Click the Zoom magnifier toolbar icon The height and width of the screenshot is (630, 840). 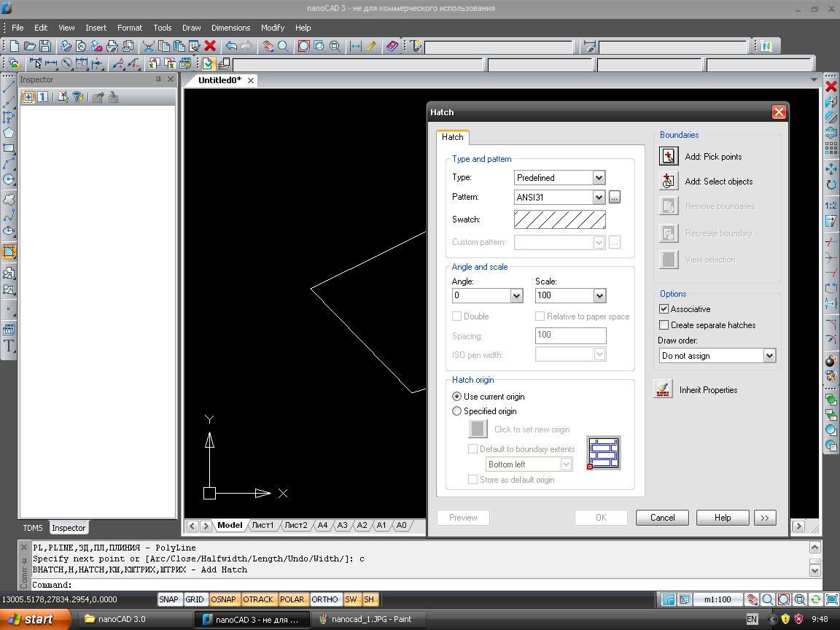click(284, 47)
